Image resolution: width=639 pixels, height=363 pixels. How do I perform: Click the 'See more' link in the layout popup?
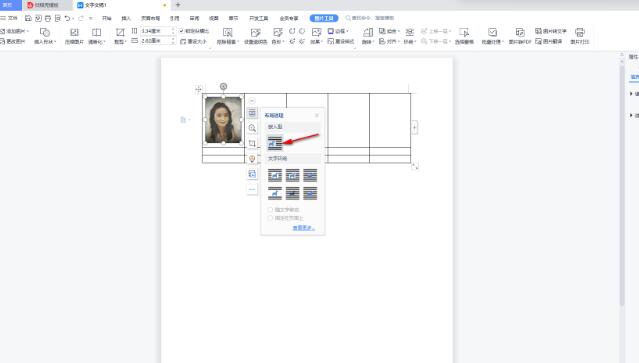304,228
